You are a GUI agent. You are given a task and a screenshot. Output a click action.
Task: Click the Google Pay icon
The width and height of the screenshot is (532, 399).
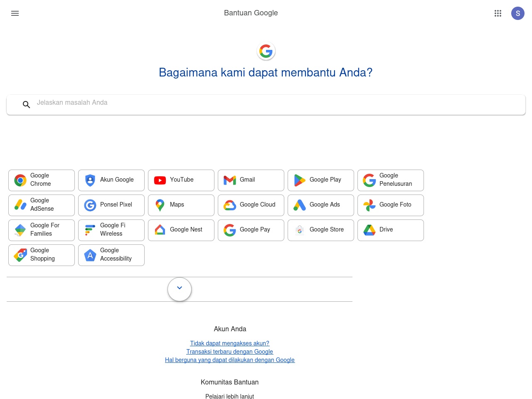(x=230, y=230)
